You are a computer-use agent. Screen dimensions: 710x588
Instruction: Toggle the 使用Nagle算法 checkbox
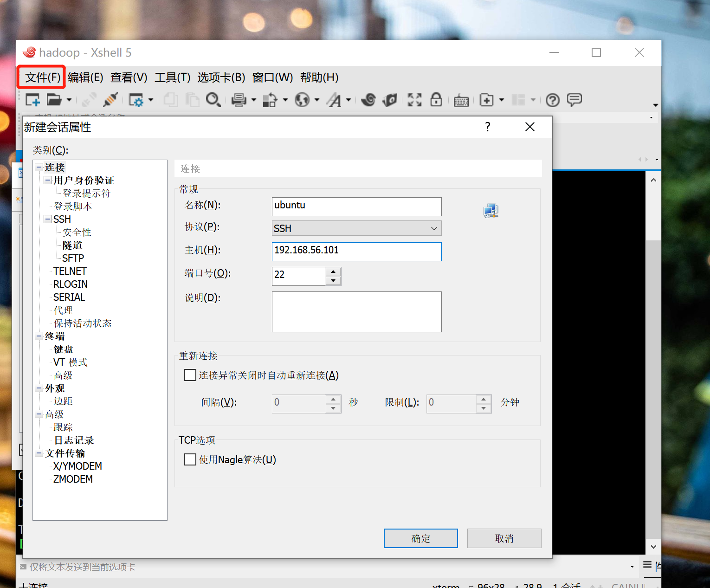click(x=190, y=459)
